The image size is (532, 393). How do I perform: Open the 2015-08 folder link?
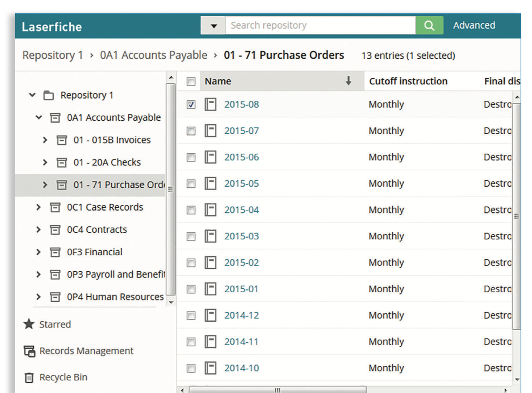242,105
